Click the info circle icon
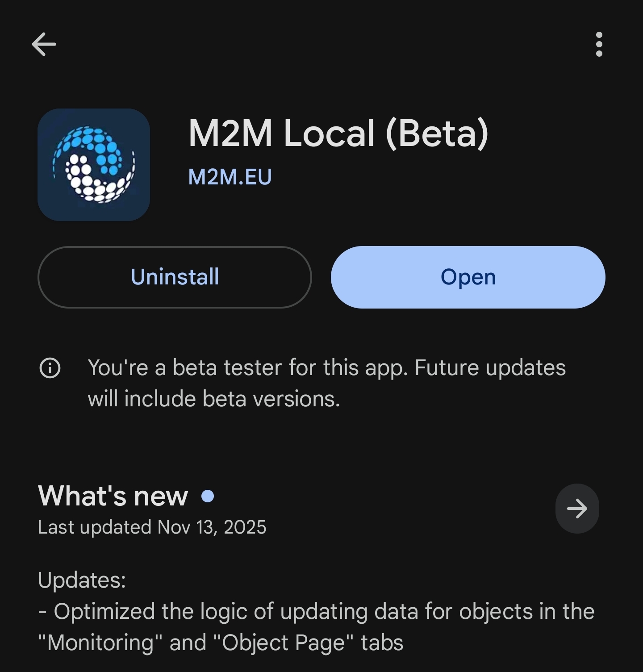 coord(50,368)
